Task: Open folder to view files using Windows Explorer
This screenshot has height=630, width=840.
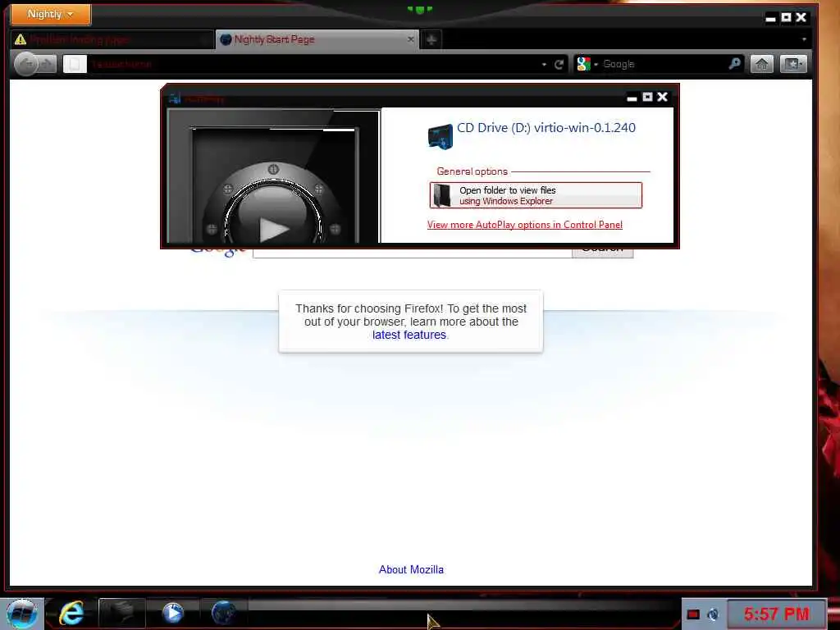Action: coord(536,195)
